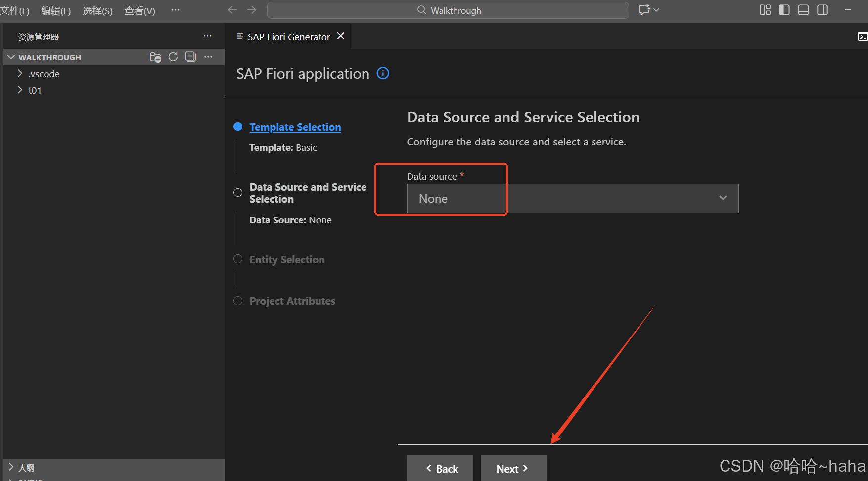The width and height of the screenshot is (868, 481).
Task: Open the Template Selection step link
Action: tap(295, 127)
